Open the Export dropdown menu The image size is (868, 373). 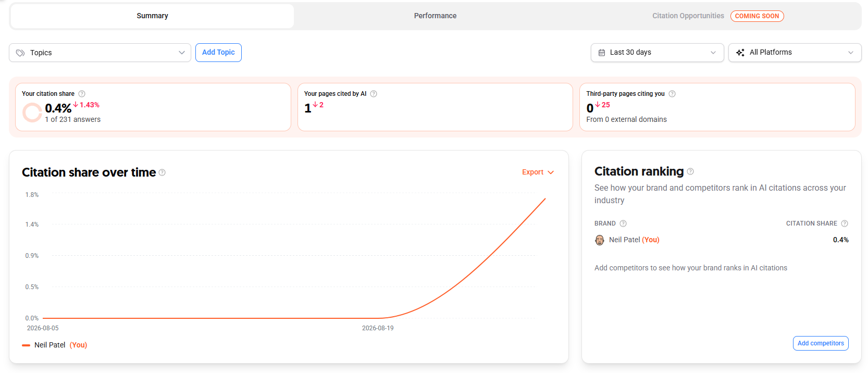pyautogui.click(x=538, y=172)
